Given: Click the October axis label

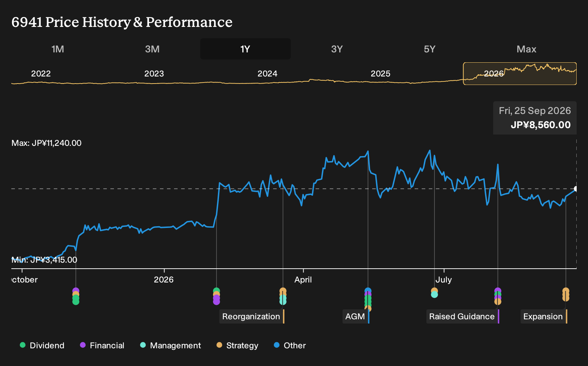Looking at the screenshot, I should pyautogui.click(x=24, y=280).
